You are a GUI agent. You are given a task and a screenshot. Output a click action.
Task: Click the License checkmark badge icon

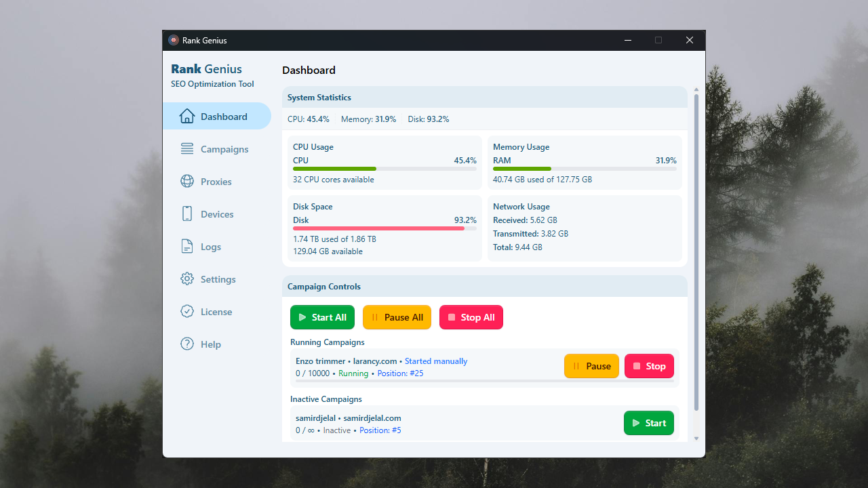point(187,312)
